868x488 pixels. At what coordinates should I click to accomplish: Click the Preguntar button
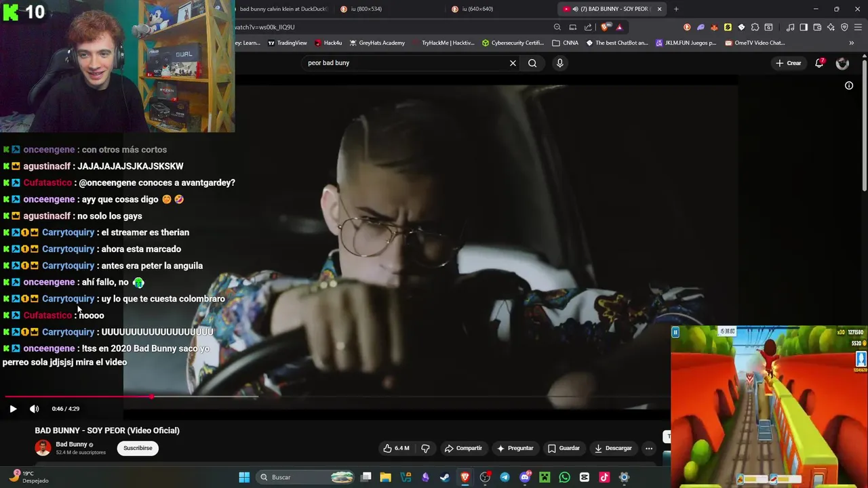click(x=515, y=448)
